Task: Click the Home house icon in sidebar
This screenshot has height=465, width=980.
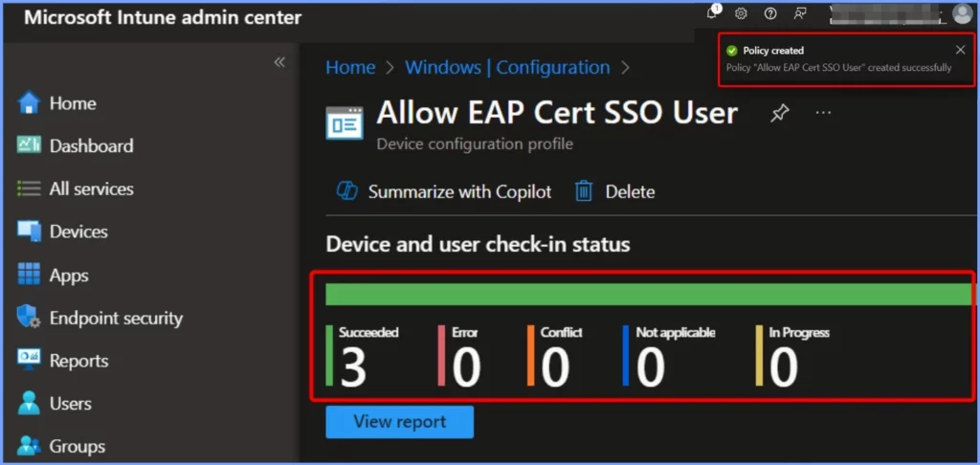Action: tap(29, 103)
